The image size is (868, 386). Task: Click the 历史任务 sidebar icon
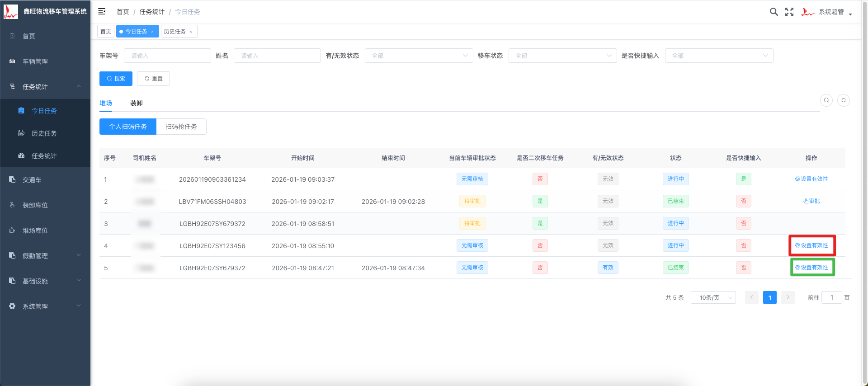point(21,133)
